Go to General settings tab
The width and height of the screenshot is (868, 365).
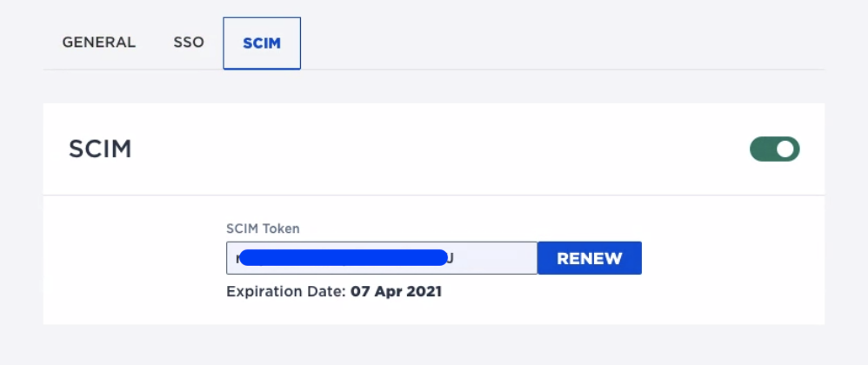tap(99, 43)
